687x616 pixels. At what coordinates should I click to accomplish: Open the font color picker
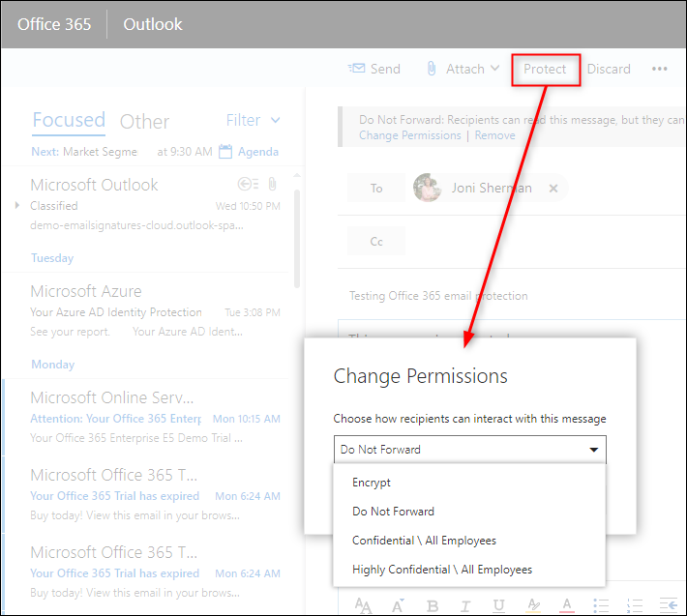pos(565,605)
